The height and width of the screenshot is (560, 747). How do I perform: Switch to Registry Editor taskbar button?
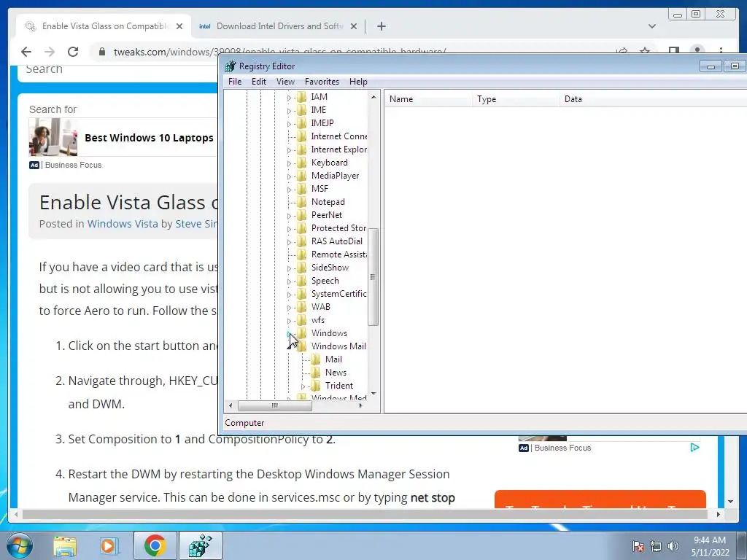[200, 545]
